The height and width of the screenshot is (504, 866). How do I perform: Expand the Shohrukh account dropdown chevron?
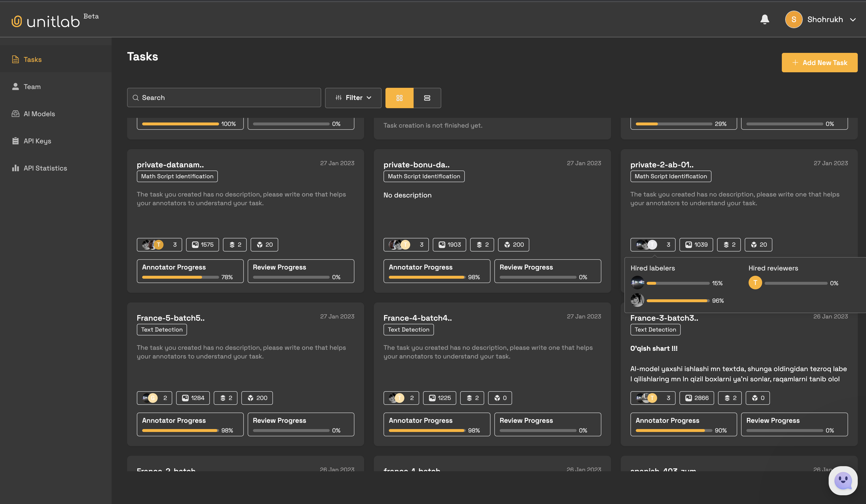[853, 20]
